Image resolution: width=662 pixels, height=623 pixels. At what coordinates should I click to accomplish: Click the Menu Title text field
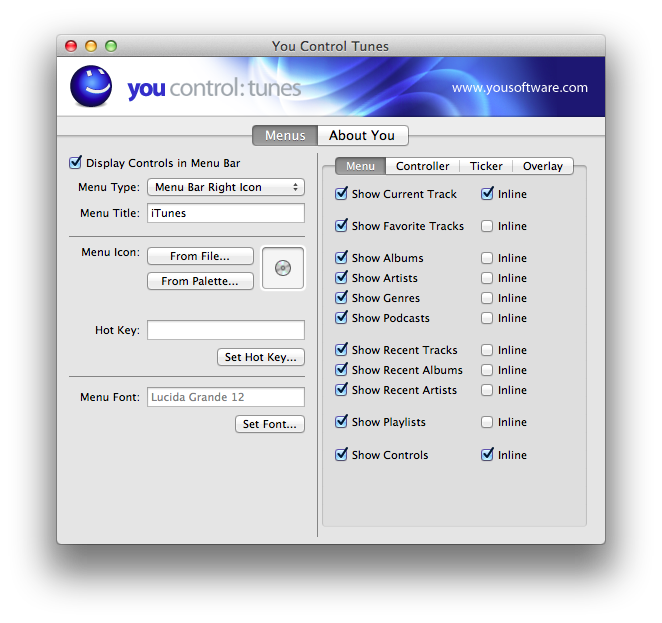(226, 213)
